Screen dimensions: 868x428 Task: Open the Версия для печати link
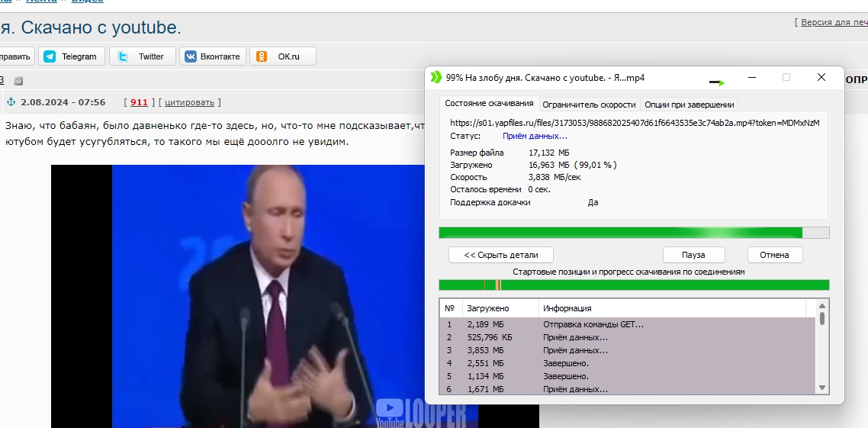(834, 22)
